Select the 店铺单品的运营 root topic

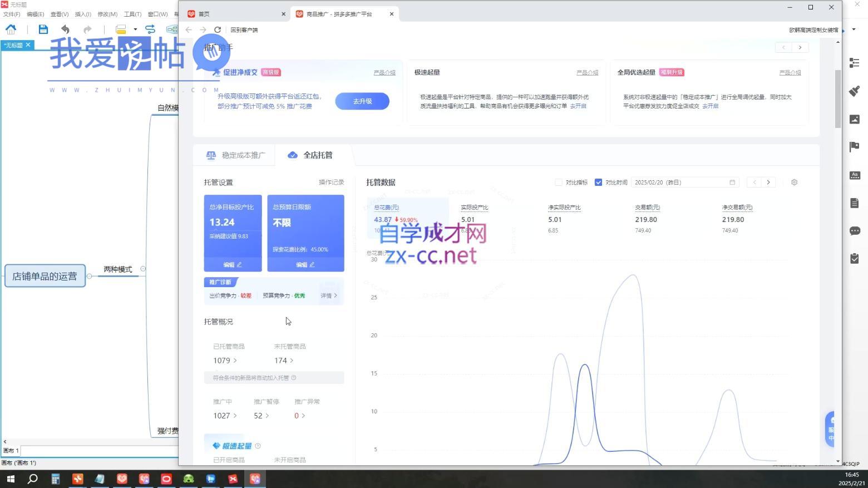click(45, 276)
